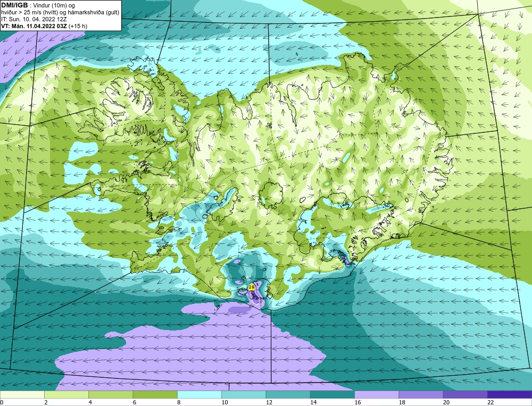Click the DMI/IGB title text
The image size is (532, 406).
click(x=15, y=5)
